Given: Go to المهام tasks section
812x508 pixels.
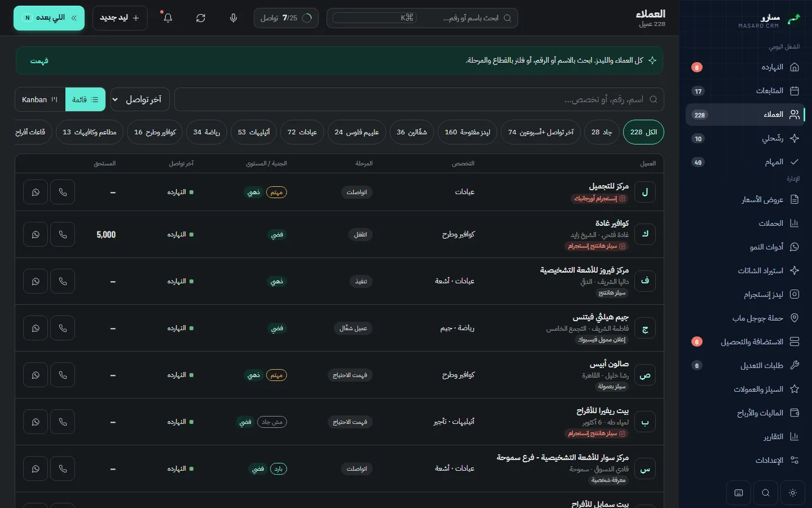Looking at the screenshot, I should [x=745, y=162].
